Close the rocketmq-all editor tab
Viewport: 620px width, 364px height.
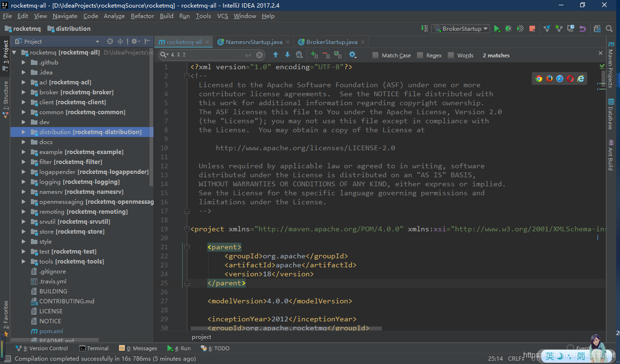[x=207, y=42]
